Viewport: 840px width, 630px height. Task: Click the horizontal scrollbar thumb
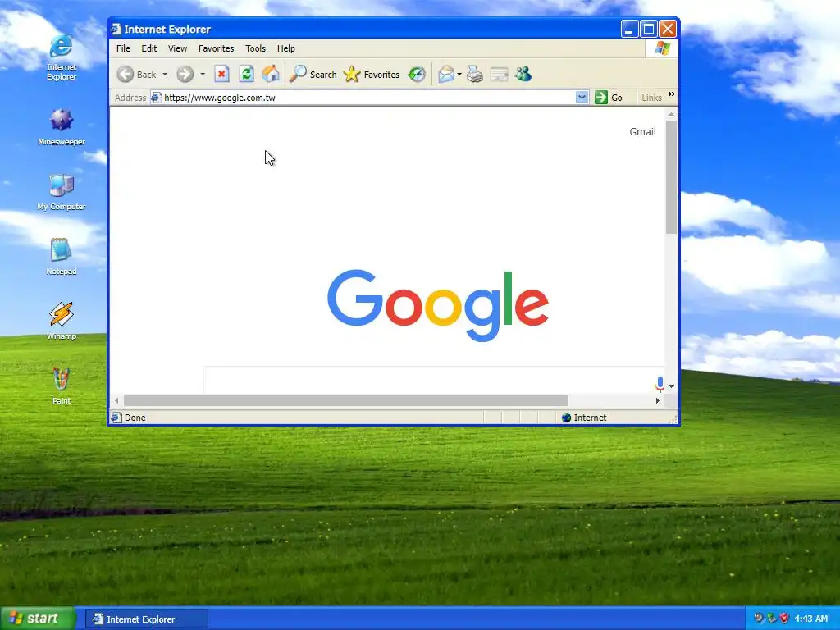[346, 400]
